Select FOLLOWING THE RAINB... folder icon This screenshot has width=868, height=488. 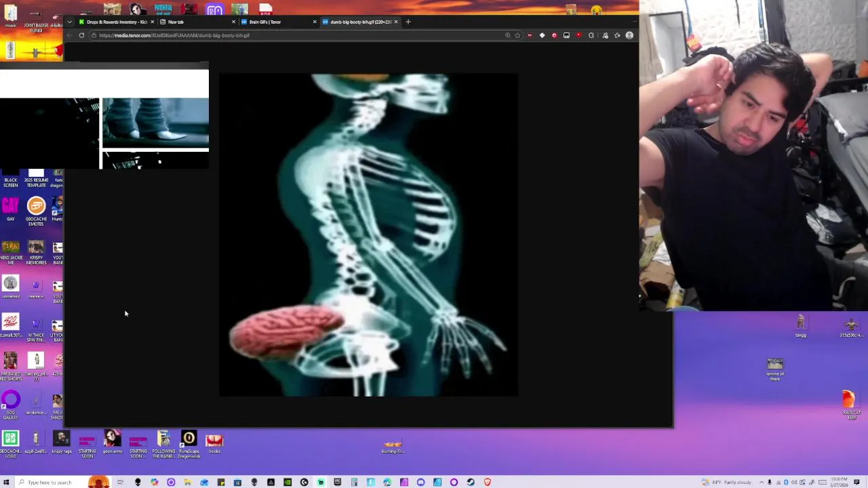[x=163, y=445]
